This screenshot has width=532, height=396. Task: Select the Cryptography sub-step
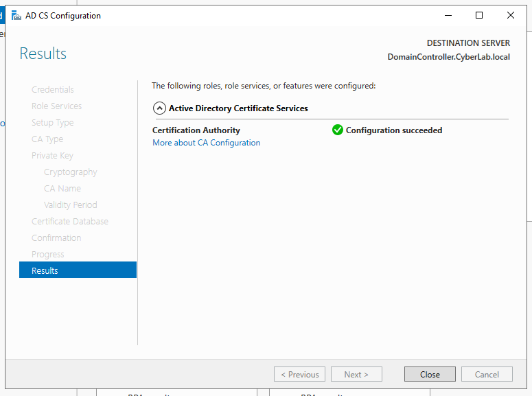click(x=70, y=172)
